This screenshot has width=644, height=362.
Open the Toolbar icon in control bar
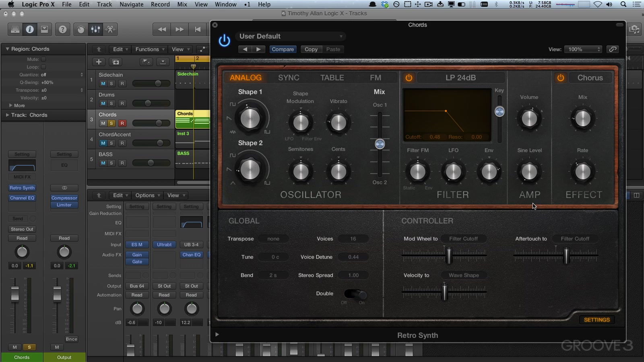[x=45, y=29]
